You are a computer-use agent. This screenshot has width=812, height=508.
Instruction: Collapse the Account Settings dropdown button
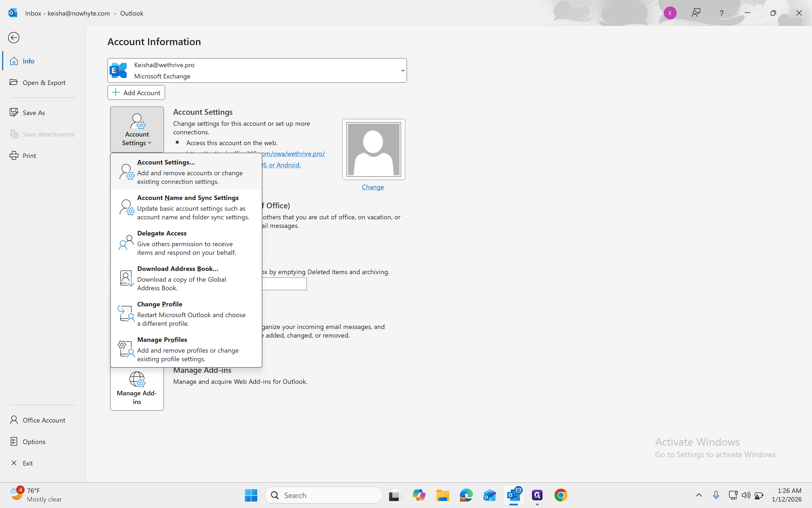[x=137, y=129]
